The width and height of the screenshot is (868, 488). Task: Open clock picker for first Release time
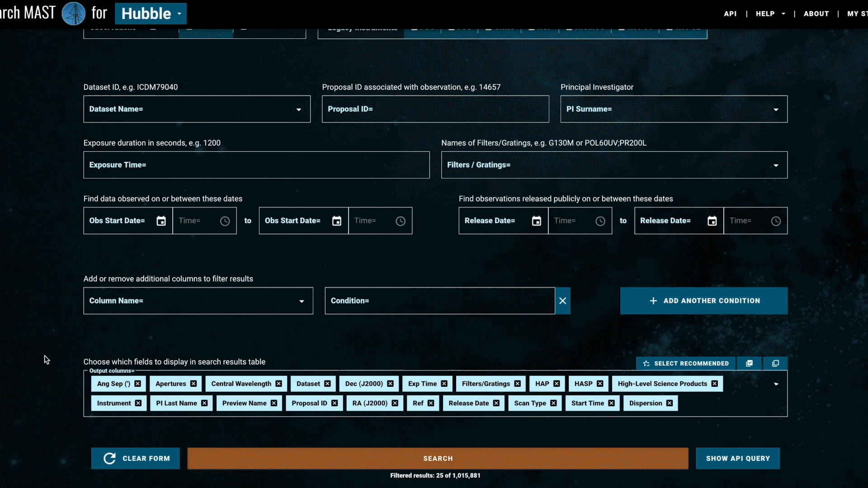point(600,221)
